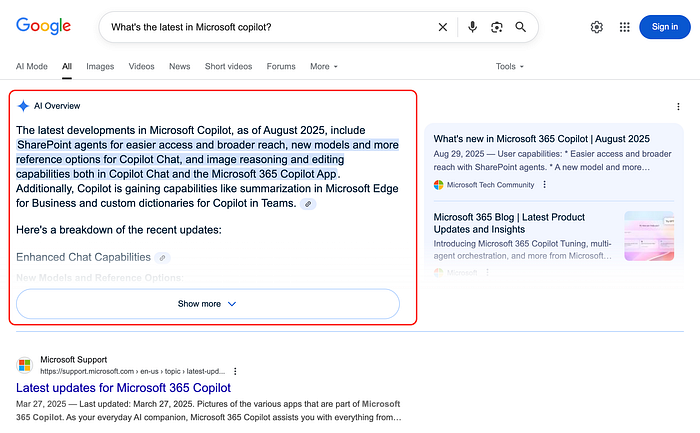Open AI Overview three-dot options menu

[678, 107]
